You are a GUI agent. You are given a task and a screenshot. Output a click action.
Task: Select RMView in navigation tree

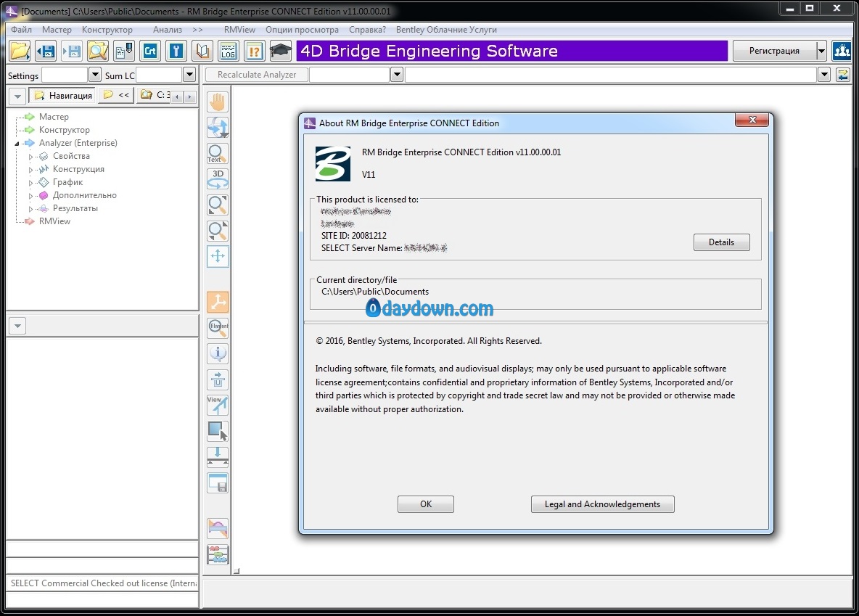55,221
